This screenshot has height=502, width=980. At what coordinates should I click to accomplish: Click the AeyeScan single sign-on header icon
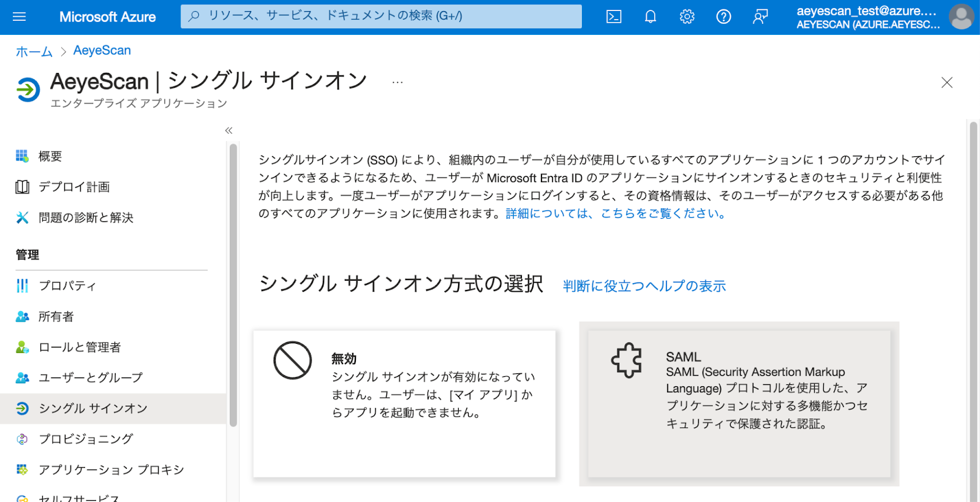pyautogui.click(x=28, y=90)
